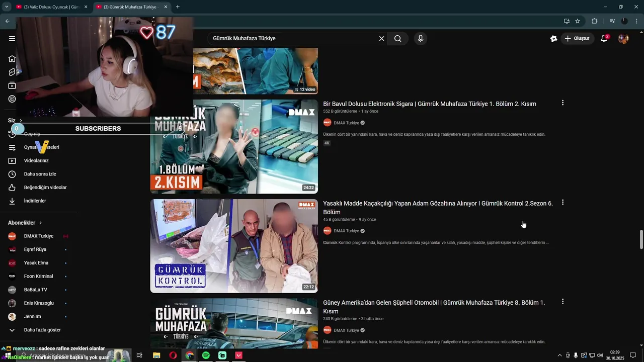
Task: Expand Daha fazla göster in subscriptions
Action: click(42, 330)
